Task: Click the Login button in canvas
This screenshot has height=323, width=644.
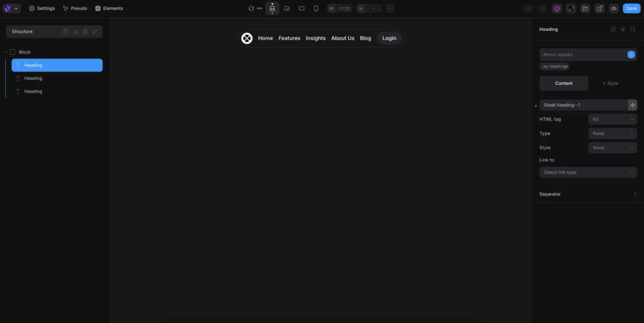Action: 389,38
